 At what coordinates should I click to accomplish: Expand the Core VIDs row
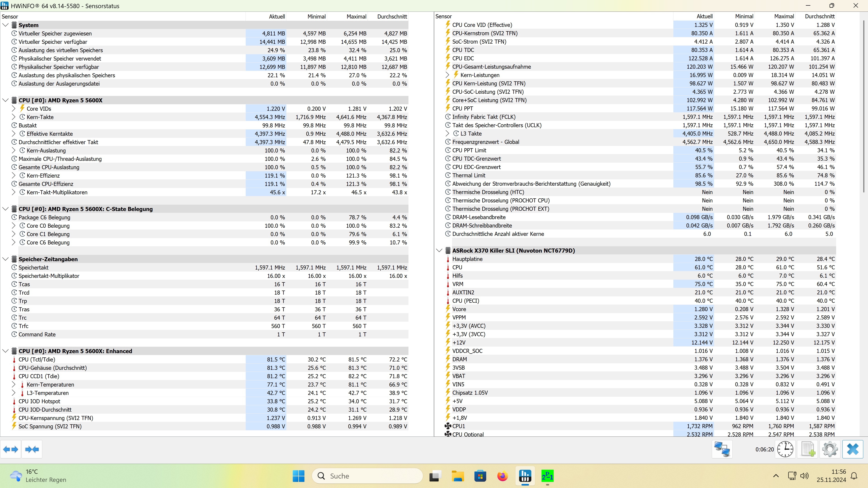14,108
